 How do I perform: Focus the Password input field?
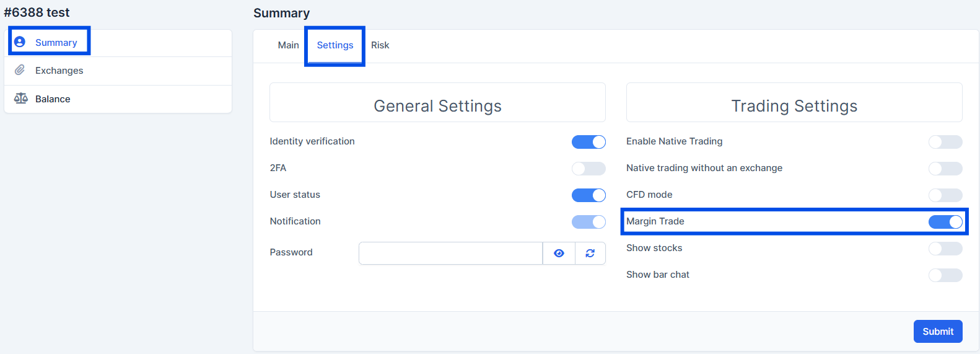coord(451,253)
